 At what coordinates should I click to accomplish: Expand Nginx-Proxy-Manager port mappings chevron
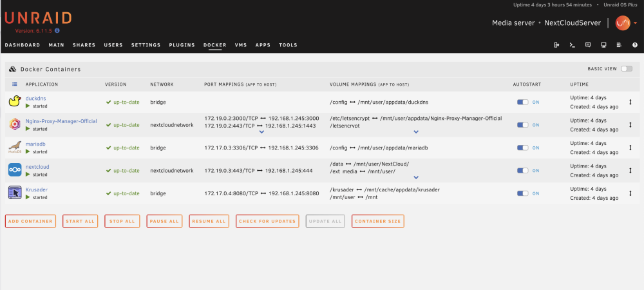(x=261, y=132)
